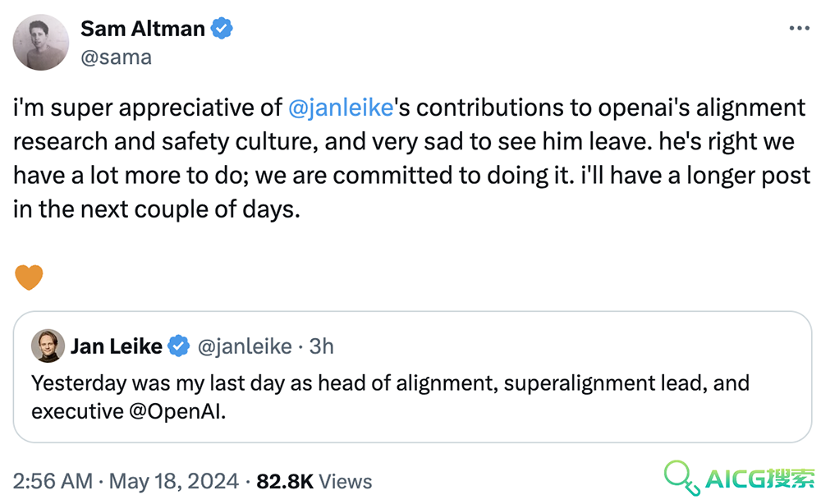Click the Jan Leike display name
The image size is (821, 504).
(117, 346)
